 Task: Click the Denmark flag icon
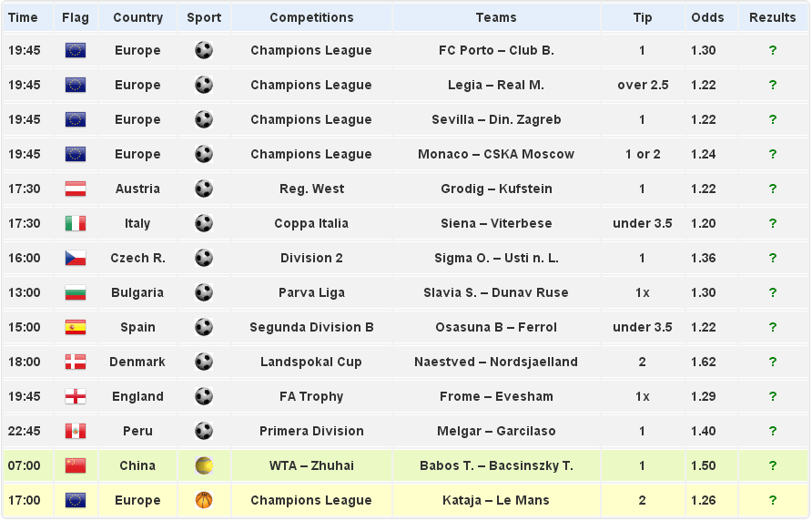pos(76,363)
